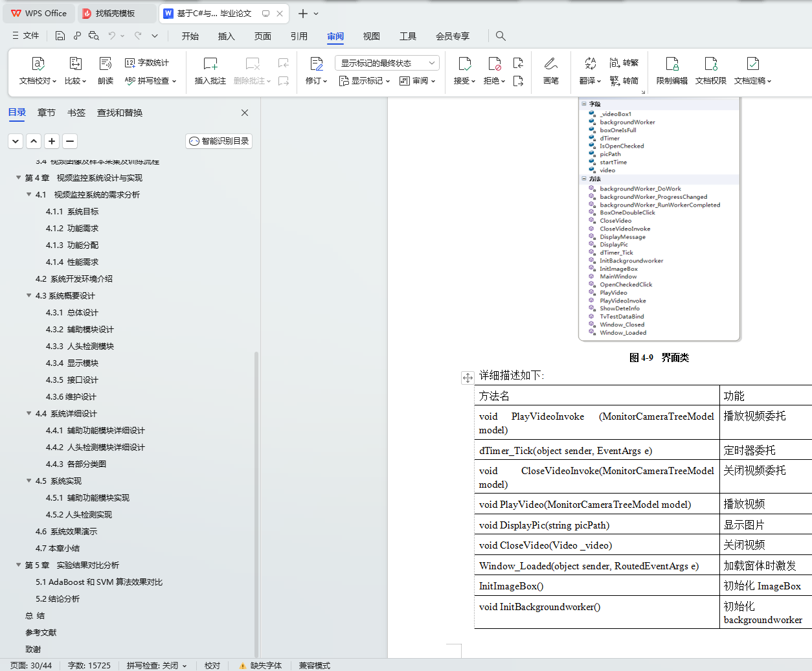Screen dimensions: 812x671
Task: Collapse the 4.1 视频监控系统的需求分析 node
Action: point(29,194)
